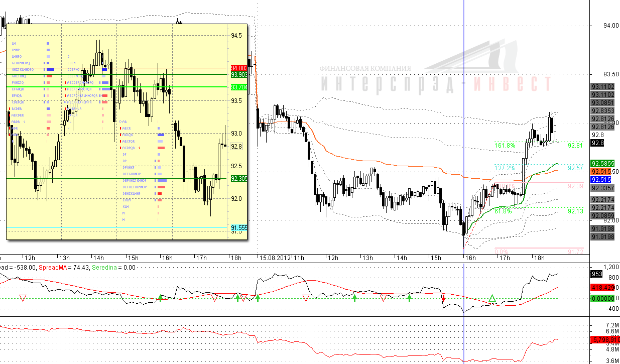Select the leftmost red hollow triangle marker
This screenshot has height=364, width=620.
[23, 299]
